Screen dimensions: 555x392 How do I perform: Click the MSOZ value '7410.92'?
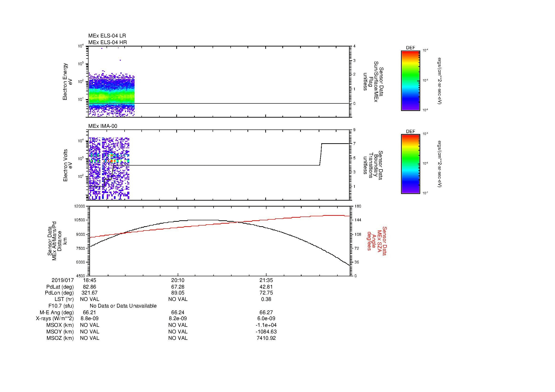(x=266, y=338)
